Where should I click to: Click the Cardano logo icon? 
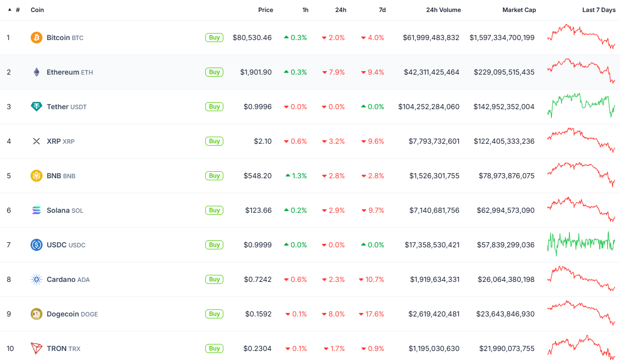pos(37,279)
